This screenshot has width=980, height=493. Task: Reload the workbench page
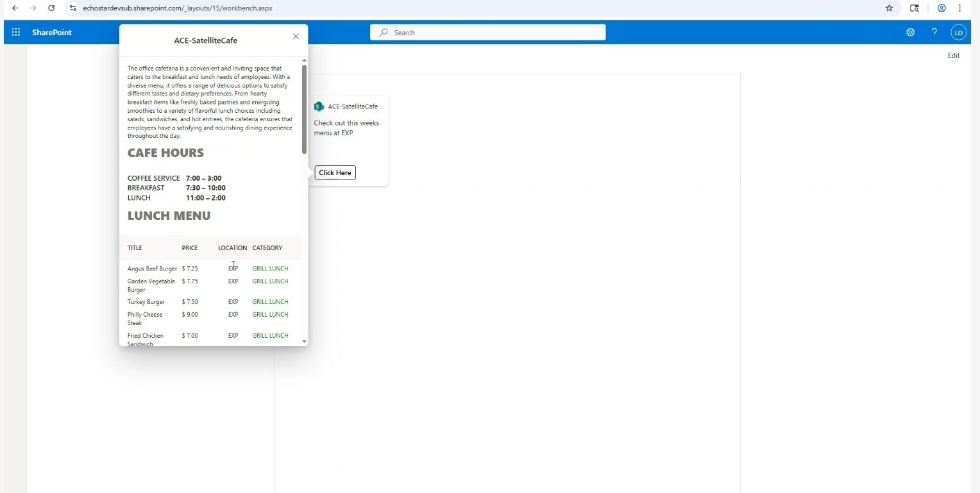point(51,8)
